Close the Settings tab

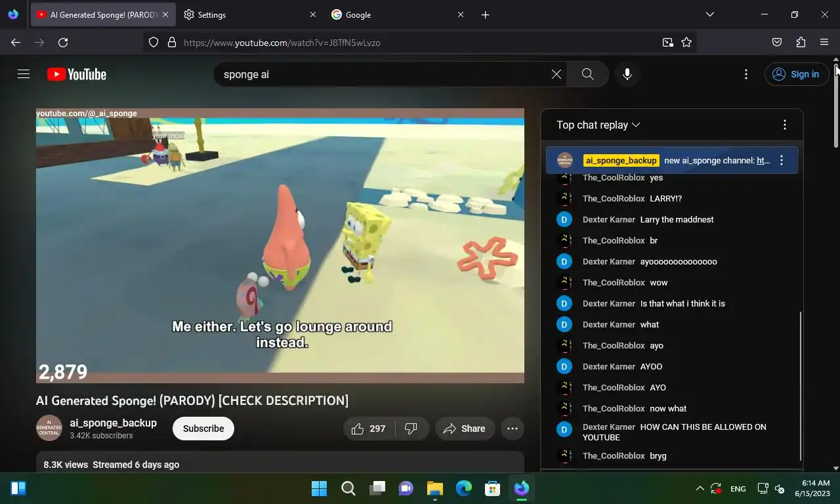(x=313, y=14)
